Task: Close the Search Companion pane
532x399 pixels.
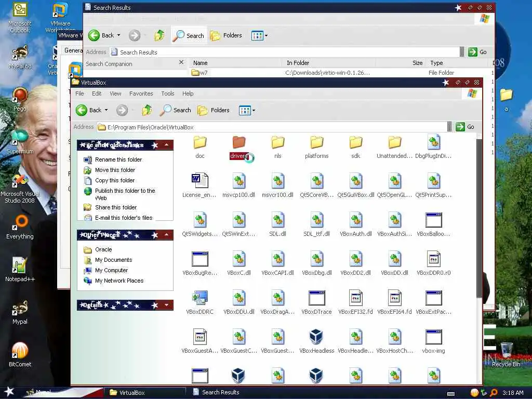Action: pos(181,62)
